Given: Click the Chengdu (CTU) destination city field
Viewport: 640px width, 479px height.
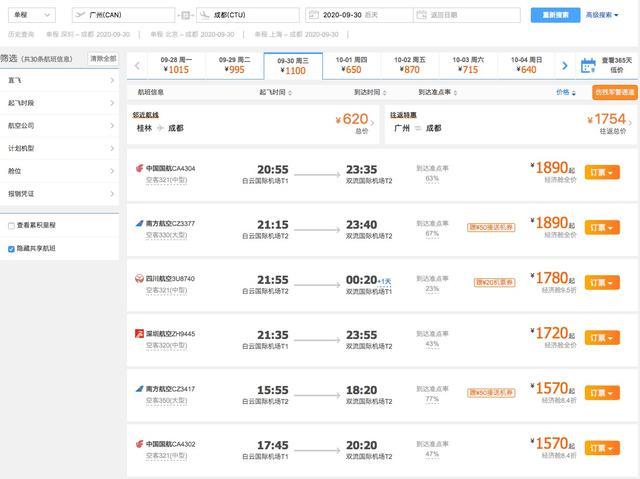Looking at the screenshot, I should (248, 15).
